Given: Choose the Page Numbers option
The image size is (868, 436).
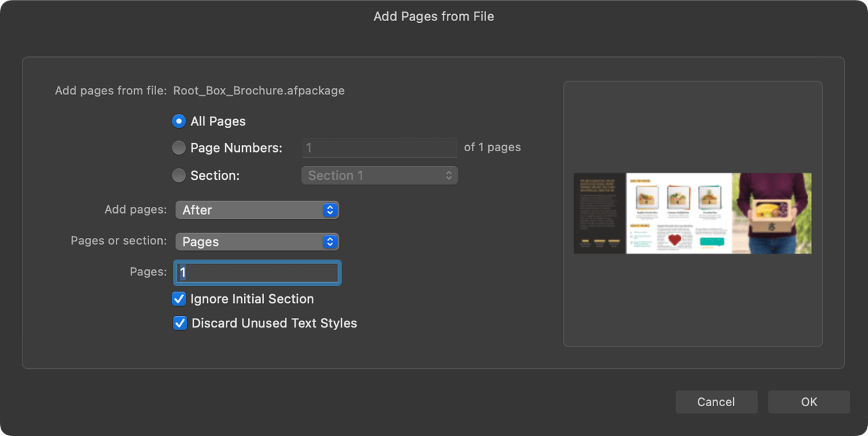Looking at the screenshot, I should (x=178, y=147).
